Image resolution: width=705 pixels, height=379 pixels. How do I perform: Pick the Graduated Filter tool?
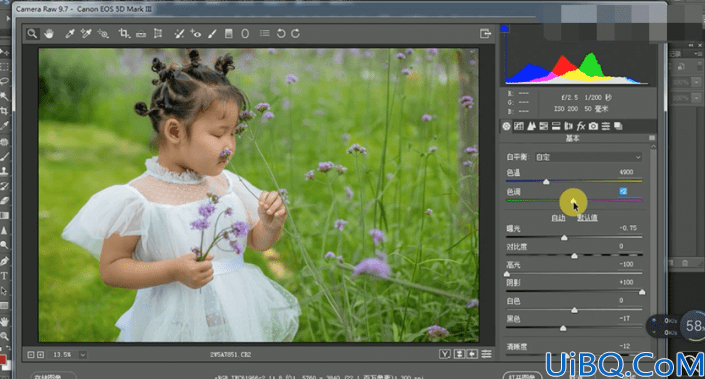[229, 34]
